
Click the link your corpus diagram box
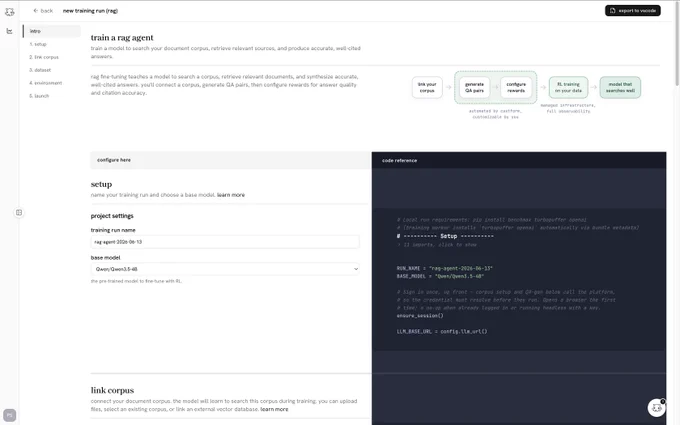[x=427, y=88]
